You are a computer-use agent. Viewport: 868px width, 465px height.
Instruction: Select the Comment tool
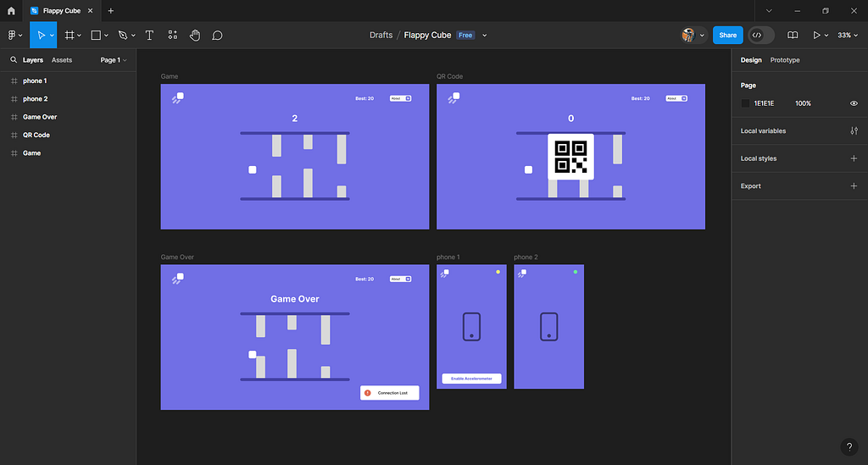(218, 35)
